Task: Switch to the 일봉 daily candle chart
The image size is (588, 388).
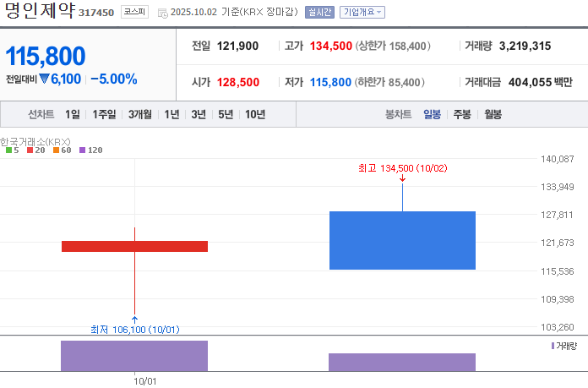Action: (432, 114)
